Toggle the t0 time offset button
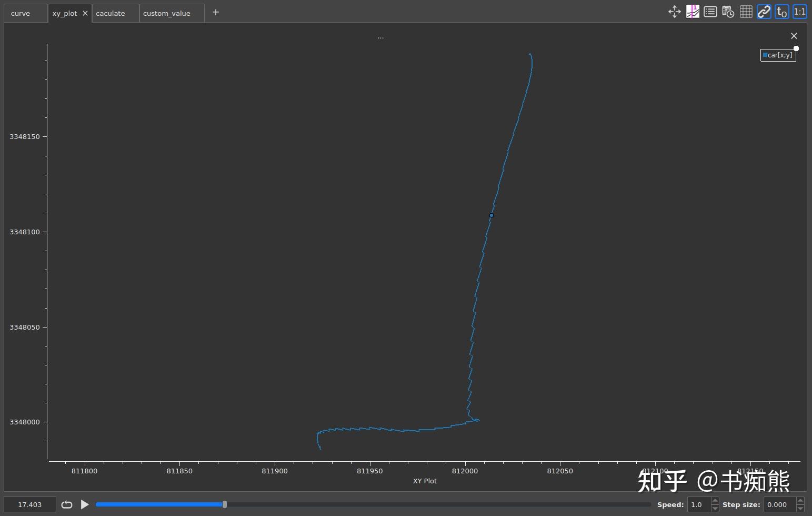This screenshot has width=812, height=516. (x=782, y=12)
